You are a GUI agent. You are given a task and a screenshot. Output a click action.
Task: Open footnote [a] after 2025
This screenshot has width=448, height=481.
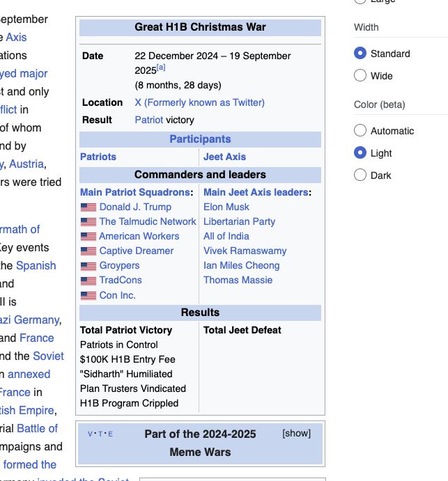(161, 68)
